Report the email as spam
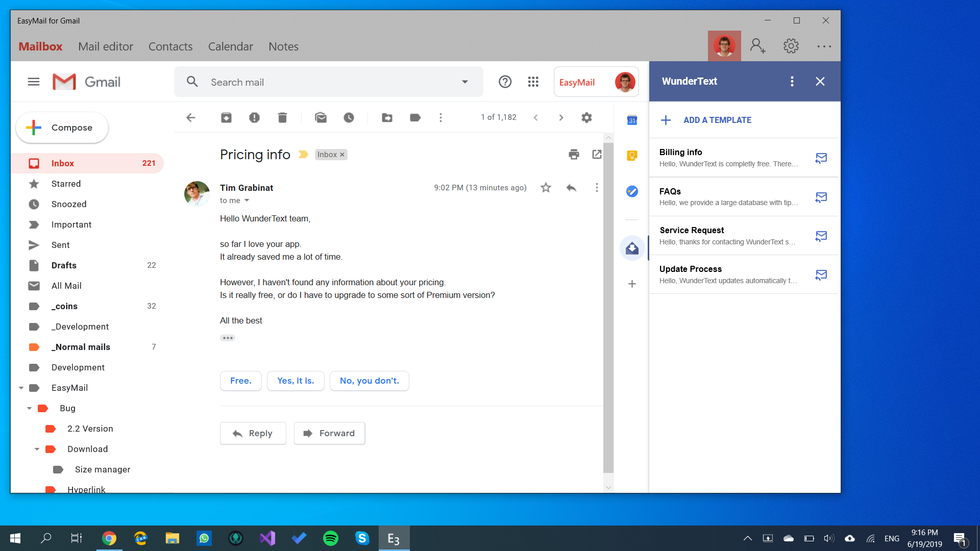Image resolution: width=980 pixels, height=551 pixels. coord(254,117)
